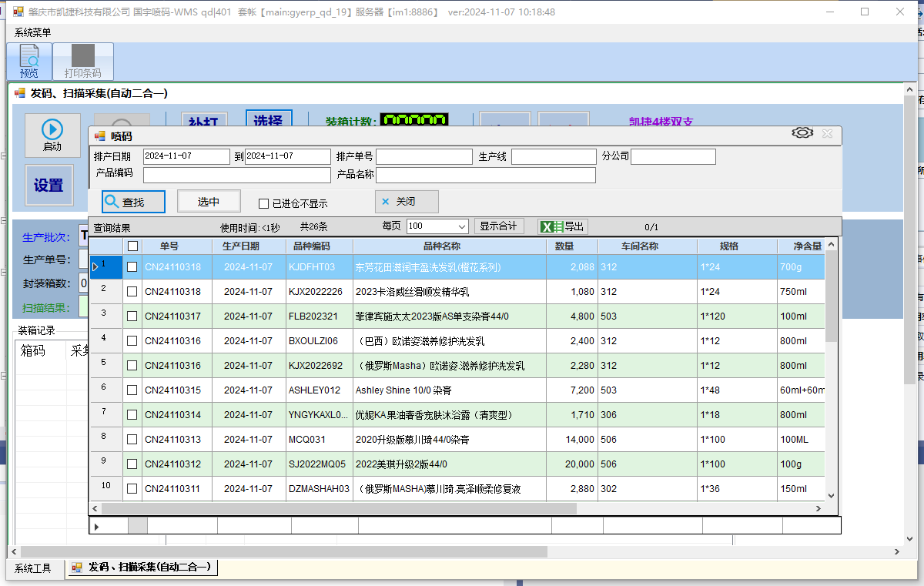Click the 打印条码 print barcode icon
The image size is (924, 586).
(82, 62)
